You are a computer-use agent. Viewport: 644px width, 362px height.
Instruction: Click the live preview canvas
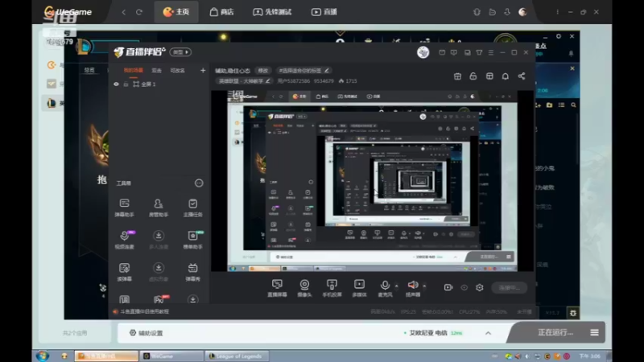point(372,181)
